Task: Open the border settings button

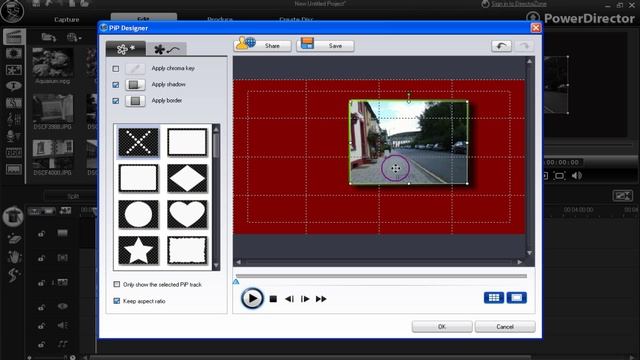Action: pyautogui.click(x=135, y=100)
